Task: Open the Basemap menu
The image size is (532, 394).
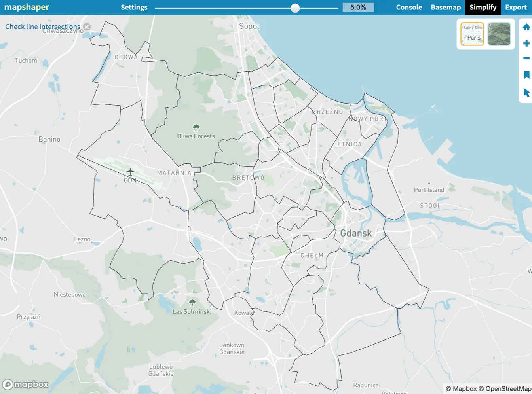Action: (x=446, y=7)
